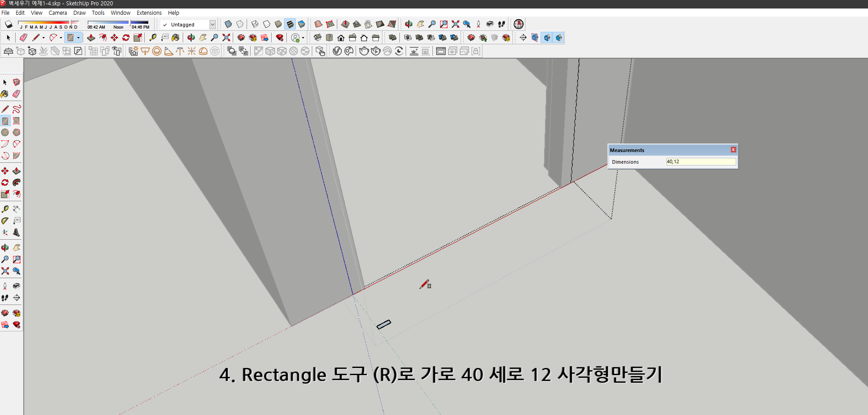Open the Tools menu
Viewport: 868px width, 415px height.
98,13
